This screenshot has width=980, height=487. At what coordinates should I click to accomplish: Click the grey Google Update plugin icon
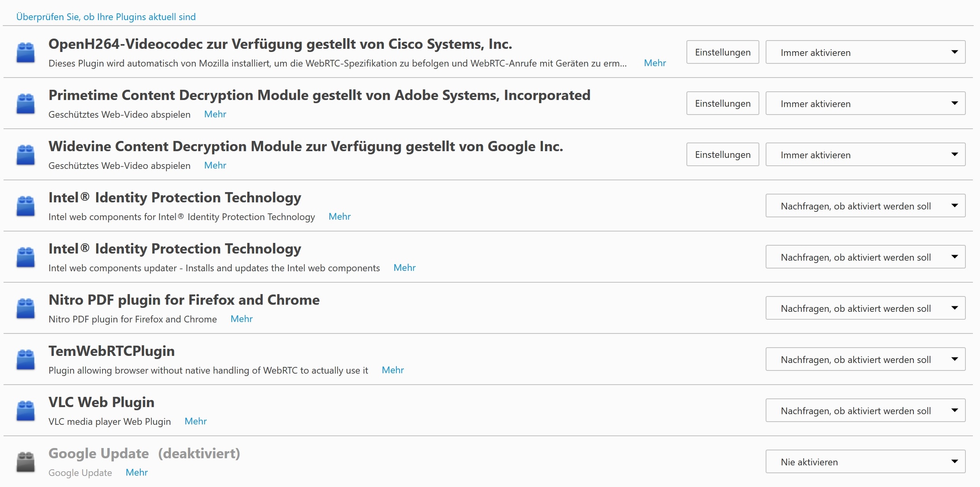pyautogui.click(x=26, y=462)
